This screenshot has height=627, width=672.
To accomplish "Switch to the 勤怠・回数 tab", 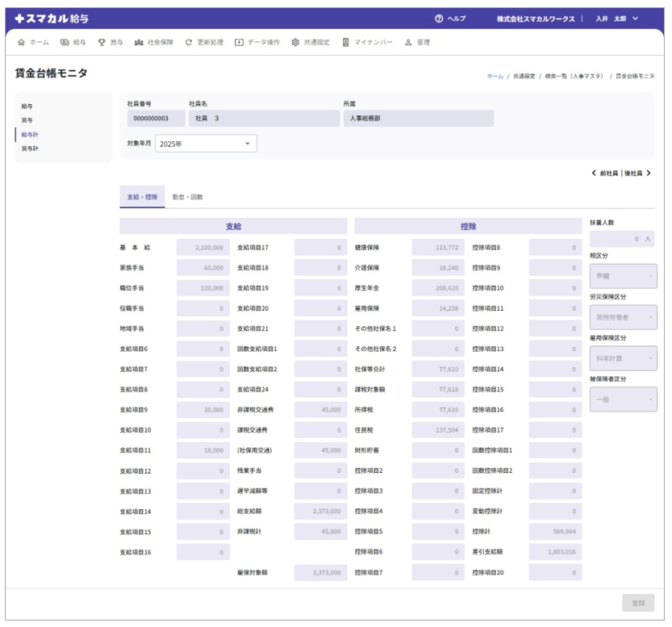I will [187, 197].
